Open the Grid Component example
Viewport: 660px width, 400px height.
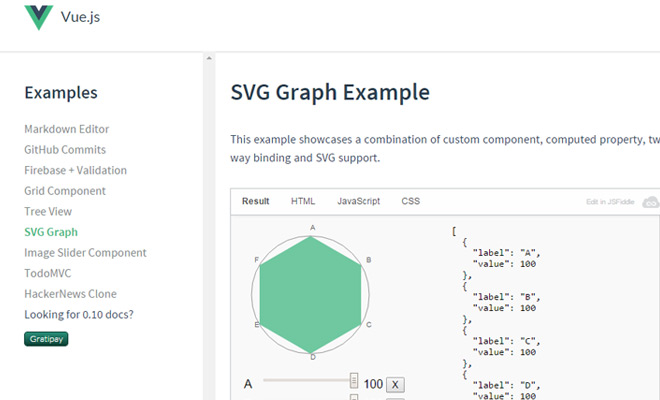tap(65, 191)
